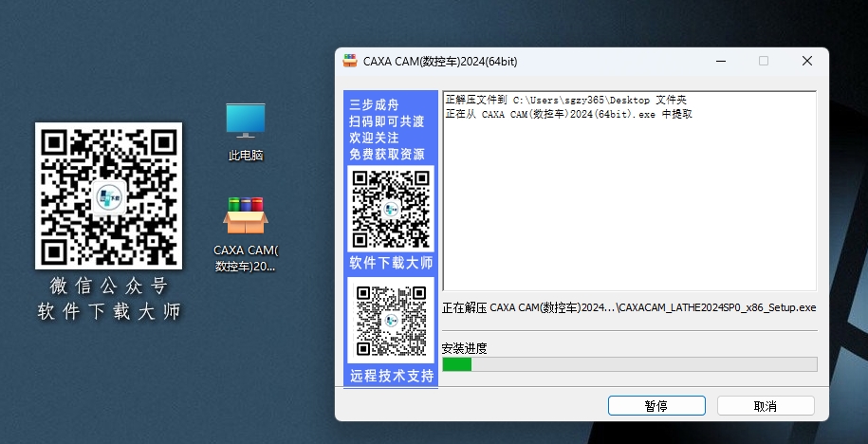The image size is (868, 444).
Task: Click the 免费获取资源 banner text
Action: (x=387, y=155)
